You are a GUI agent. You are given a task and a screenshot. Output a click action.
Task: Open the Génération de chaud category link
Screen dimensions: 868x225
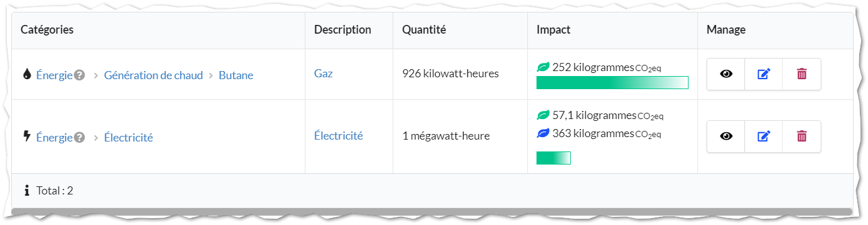(153, 75)
